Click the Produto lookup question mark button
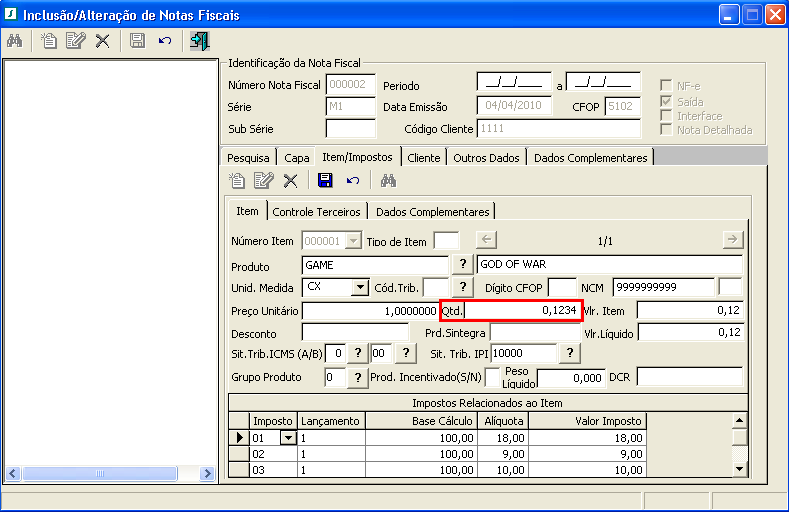This screenshot has height=512, width=789. 463,265
